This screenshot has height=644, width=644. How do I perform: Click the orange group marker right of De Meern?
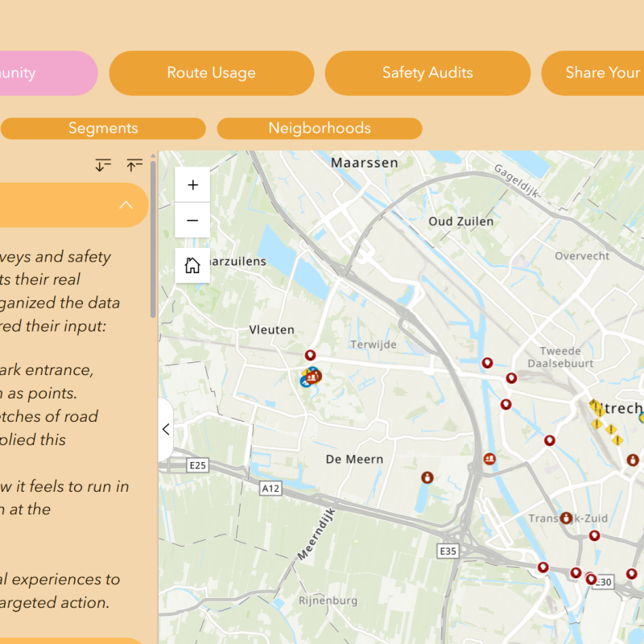489,459
